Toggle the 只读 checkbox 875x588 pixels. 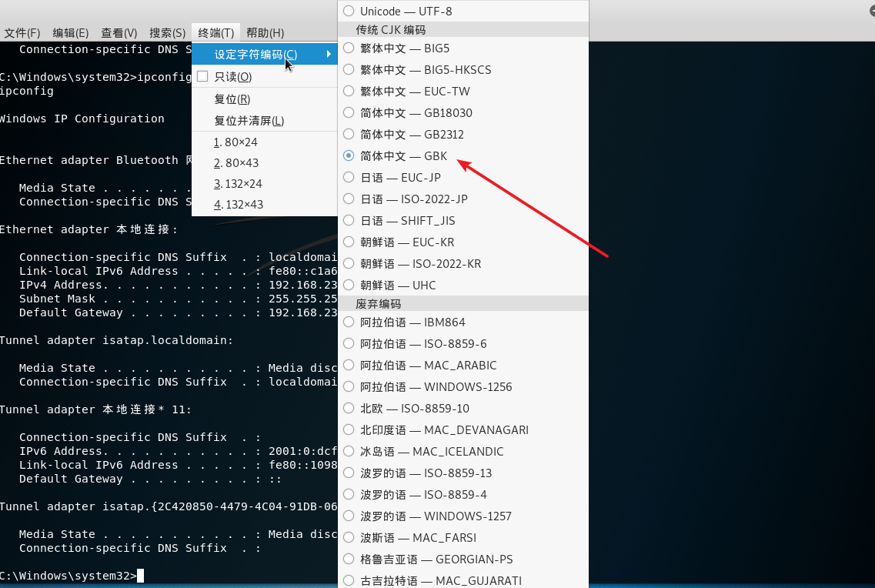(203, 77)
